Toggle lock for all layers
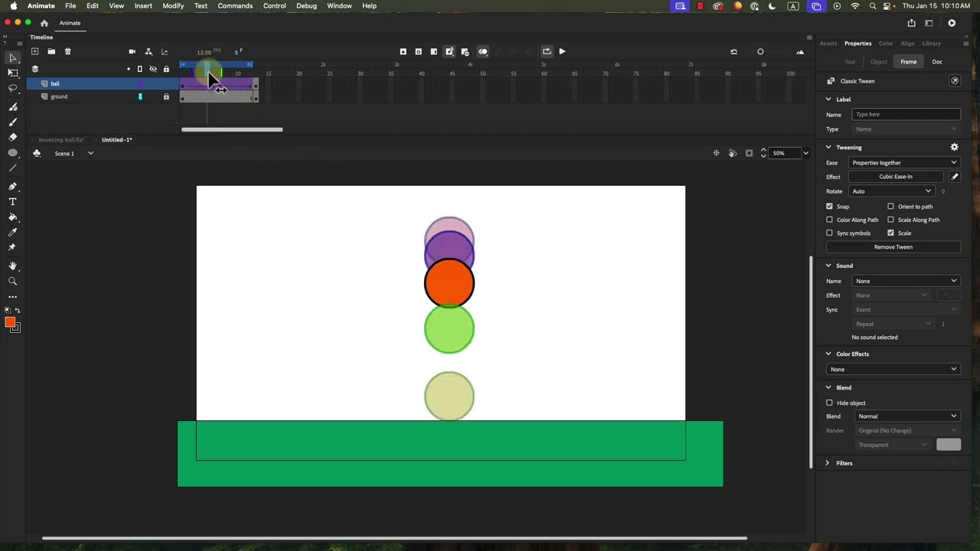This screenshot has height=551, width=980. click(x=166, y=70)
